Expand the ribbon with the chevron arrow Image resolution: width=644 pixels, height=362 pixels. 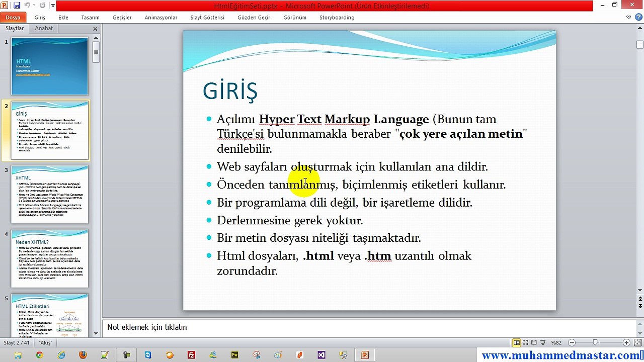click(628, 18)
